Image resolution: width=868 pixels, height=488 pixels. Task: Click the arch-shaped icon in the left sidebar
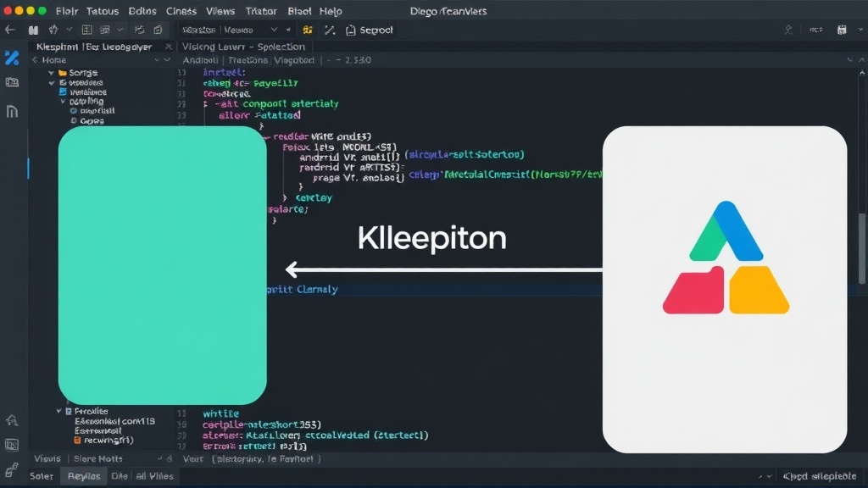(x=12, y=111)
